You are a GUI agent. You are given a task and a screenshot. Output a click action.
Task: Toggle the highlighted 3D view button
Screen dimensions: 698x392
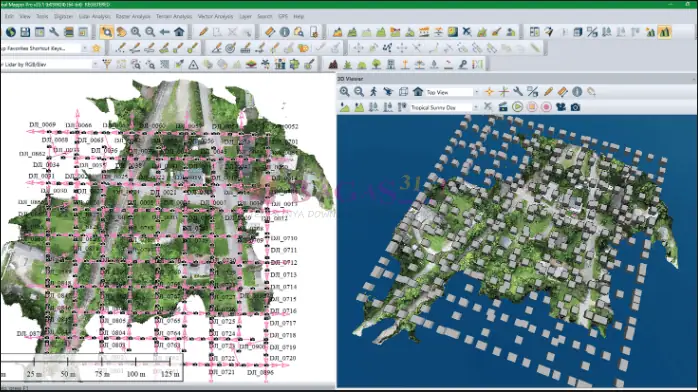tap(664, 32)
